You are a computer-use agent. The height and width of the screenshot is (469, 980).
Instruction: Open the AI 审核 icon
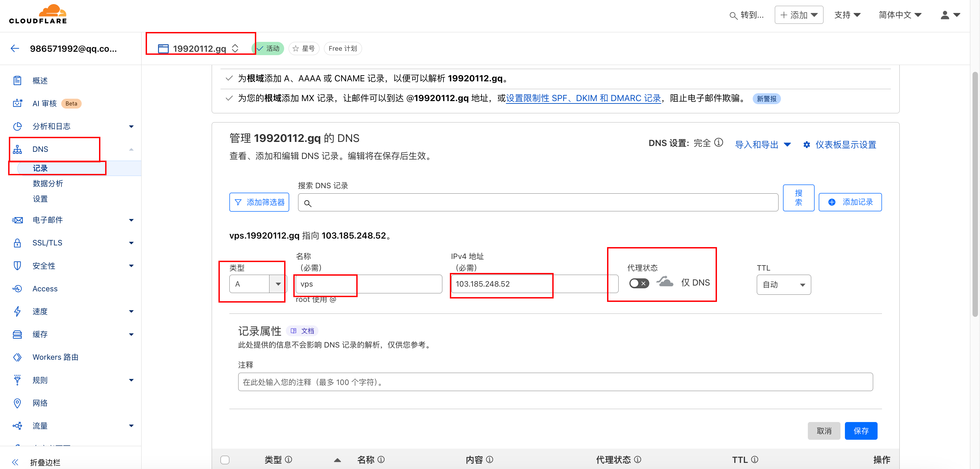17,103
